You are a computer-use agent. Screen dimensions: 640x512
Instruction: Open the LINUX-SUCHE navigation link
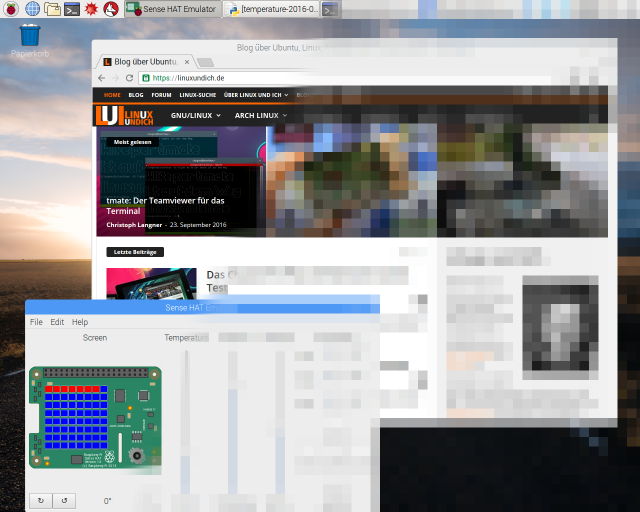(x=198, y=95)
